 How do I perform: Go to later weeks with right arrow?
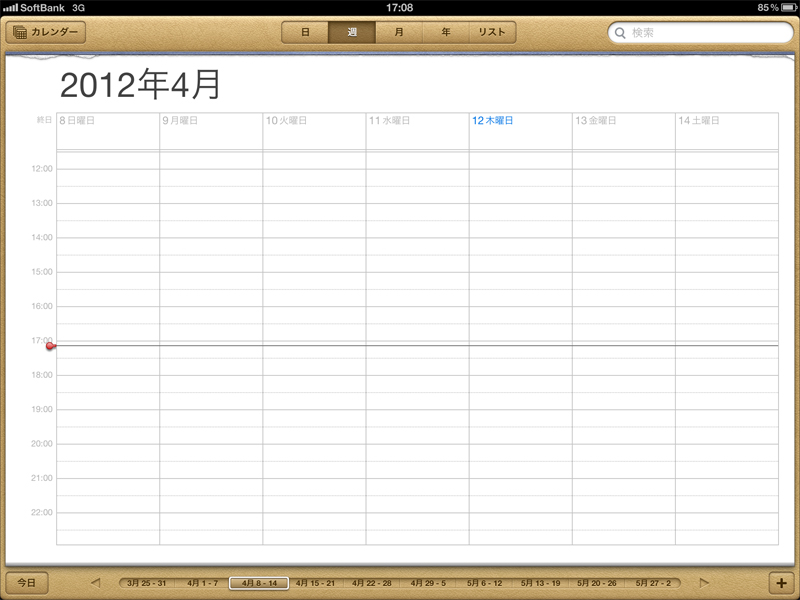tap(704, 583)
